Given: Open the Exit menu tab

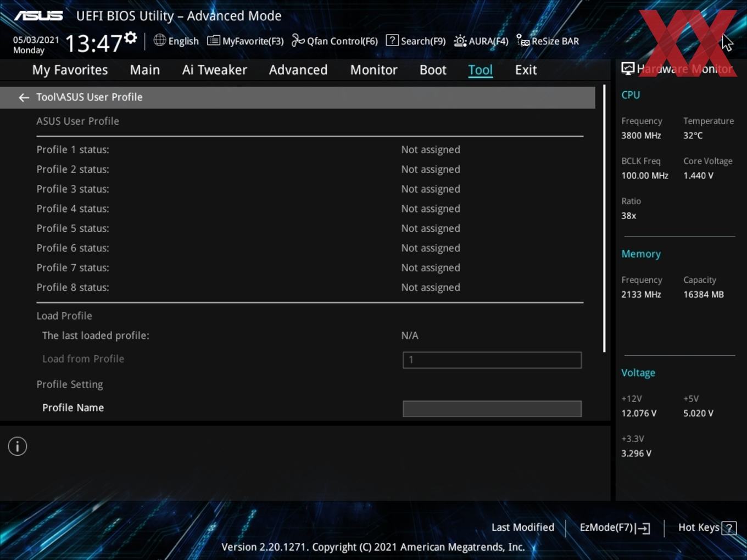Looking at the screenshot, I should pos(526,70).
